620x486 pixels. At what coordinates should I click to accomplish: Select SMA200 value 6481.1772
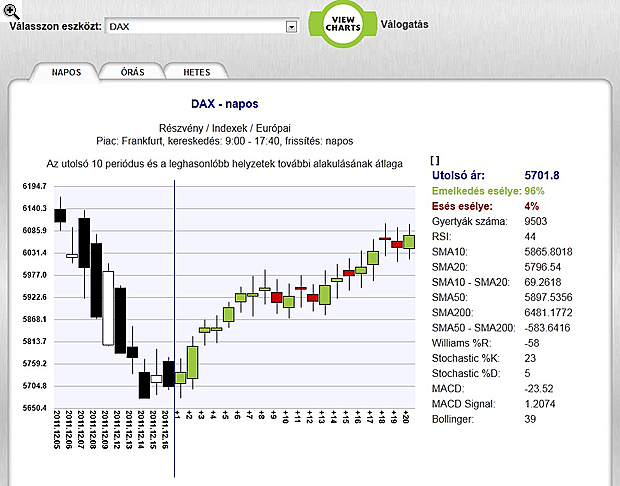click(x=548, y=313)
